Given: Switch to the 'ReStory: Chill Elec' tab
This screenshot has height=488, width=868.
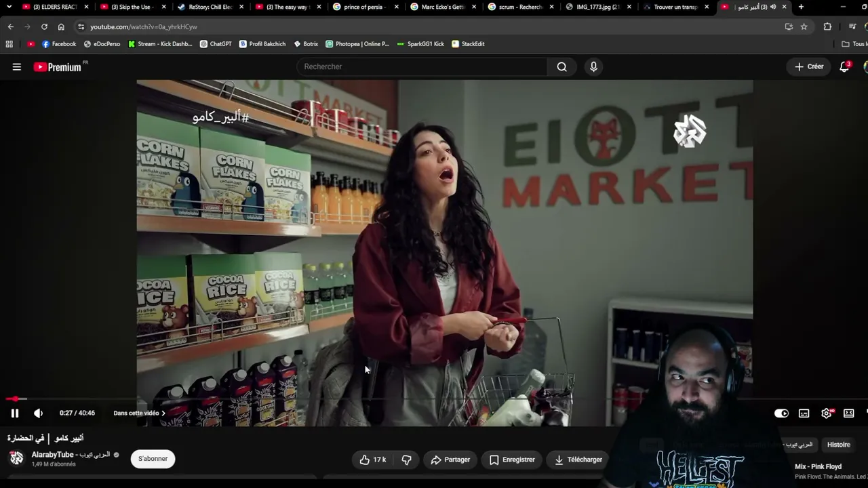Looking at the screenshot, I should pos(212,7).
